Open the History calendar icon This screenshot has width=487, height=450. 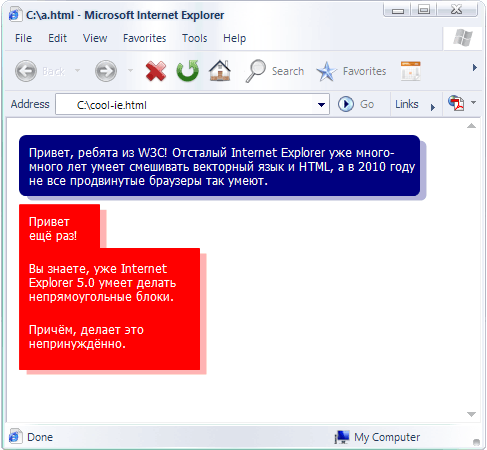click(x=410, y=71)
